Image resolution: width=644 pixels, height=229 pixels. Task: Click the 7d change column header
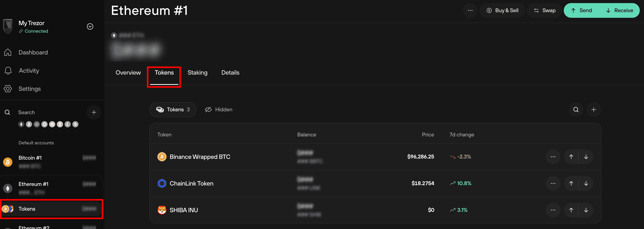[462, 135]
